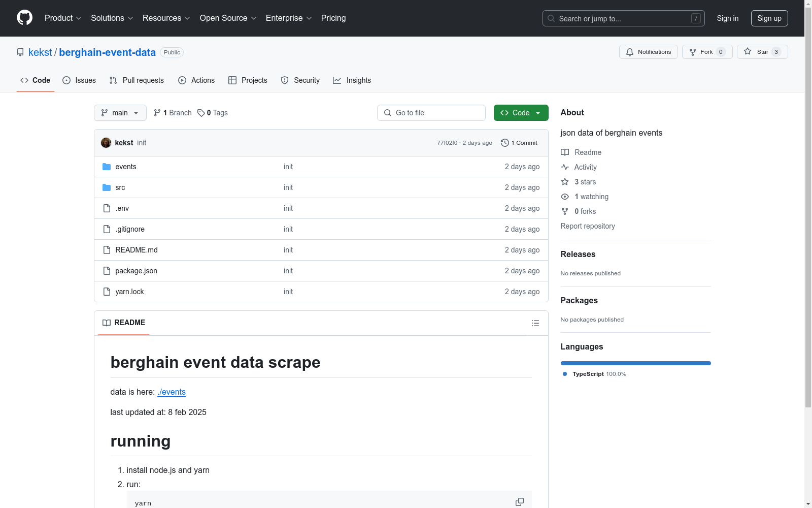Screen dimensions: 812x508
Task: Focus the Go to file input
Action: 431,113
